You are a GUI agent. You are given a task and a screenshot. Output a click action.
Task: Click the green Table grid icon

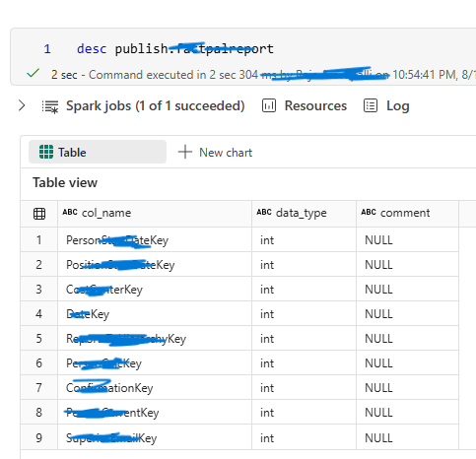coord(46,152)
